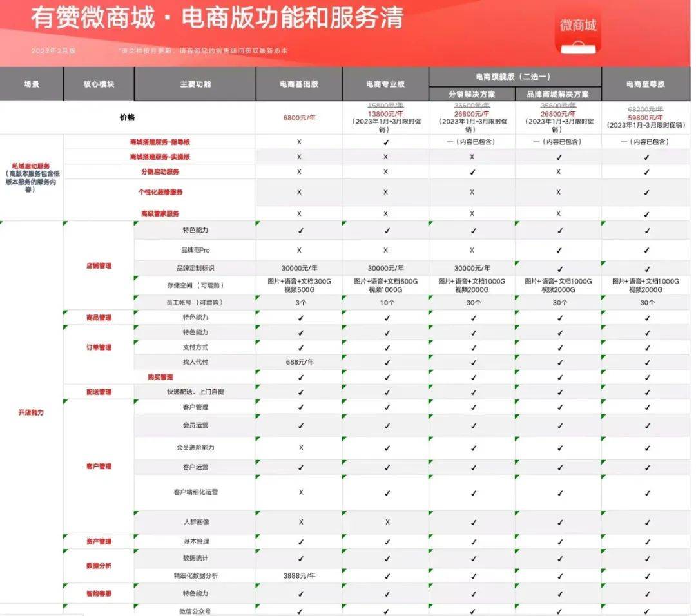Click the 电商旗舰版（二选一）header

tap(515, 77)
